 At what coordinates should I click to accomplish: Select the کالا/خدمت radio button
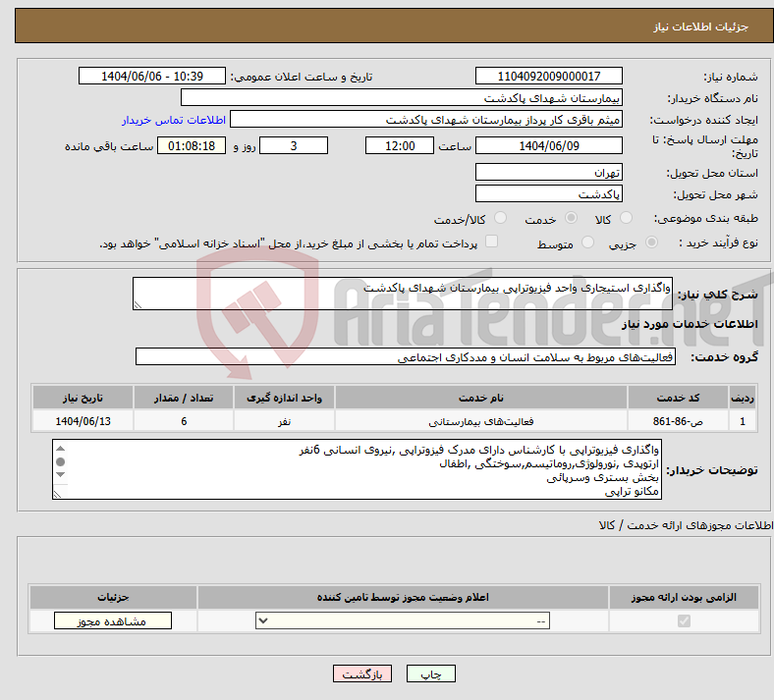pyautogui.click(x=500, y=218)
